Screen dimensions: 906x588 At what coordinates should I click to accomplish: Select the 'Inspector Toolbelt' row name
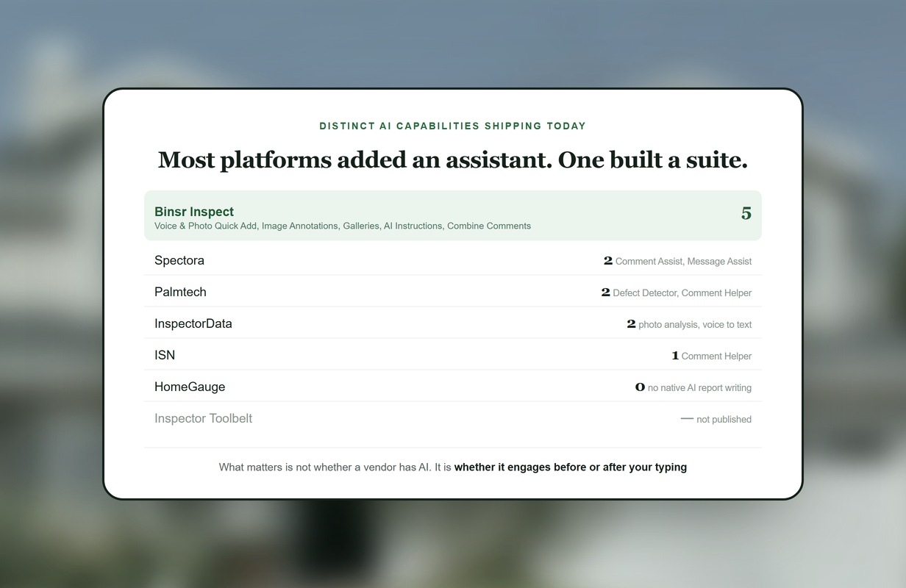point(203,418)
